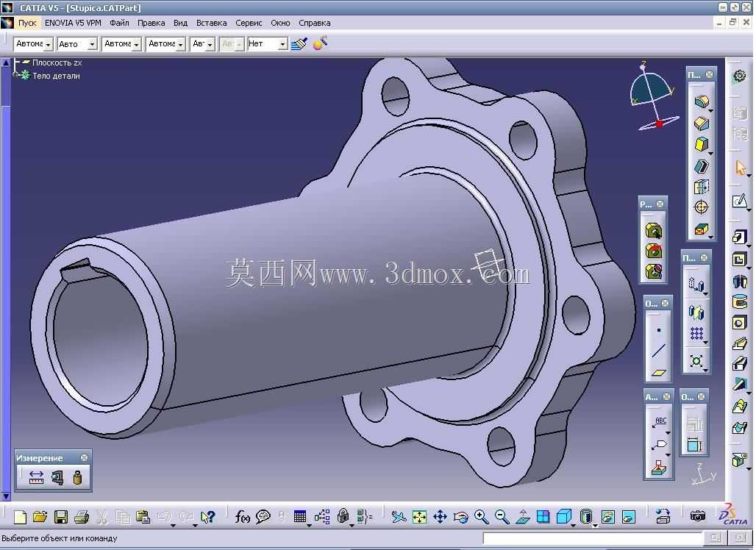Image resolution: width=756 pixels, height=550 pixels.
Task: Click the New document icon
Action: 20,517
